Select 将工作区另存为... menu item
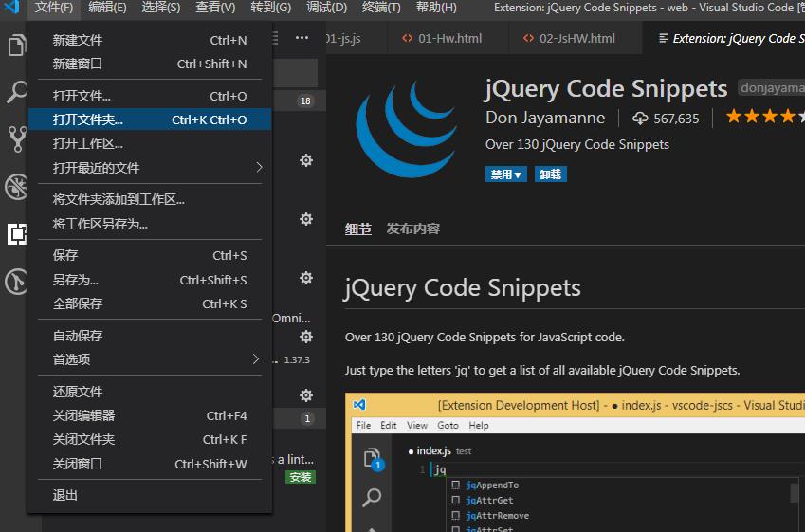This screenshot has height=532, width=805. pos(150,224)
